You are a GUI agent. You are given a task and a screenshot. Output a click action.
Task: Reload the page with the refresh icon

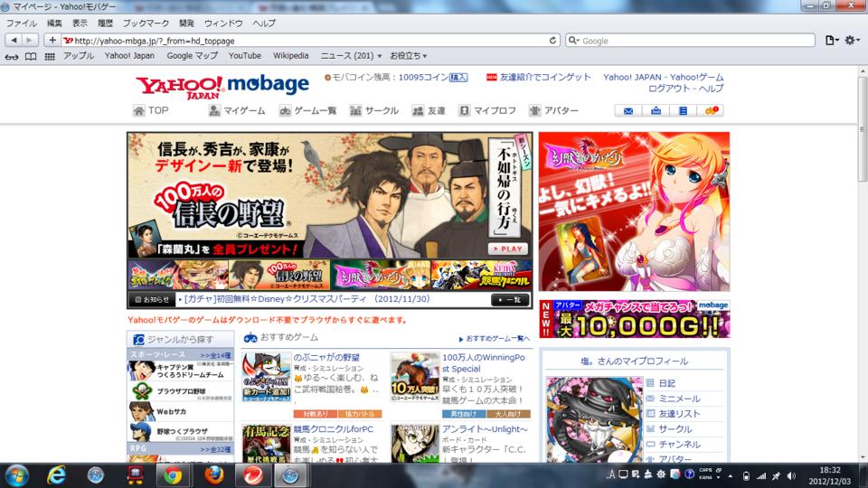point(552,41)
